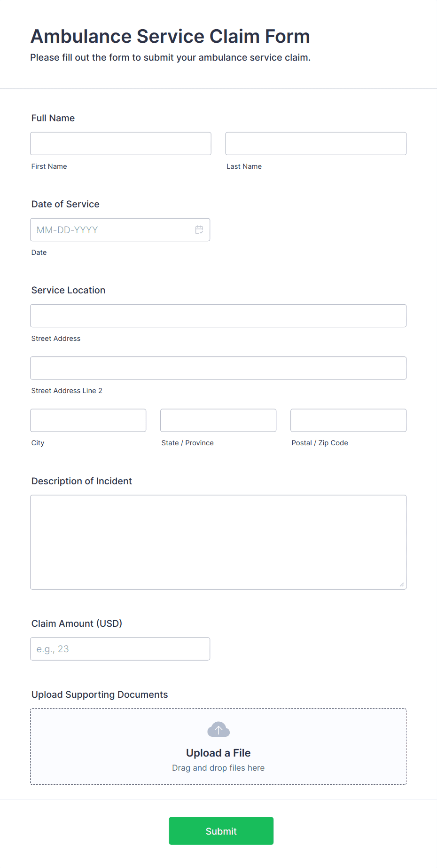The width and height of the screenshot is (437, 868).
Task: Select the Claim Amount (USD) field
Action: (x=120, y=649)
